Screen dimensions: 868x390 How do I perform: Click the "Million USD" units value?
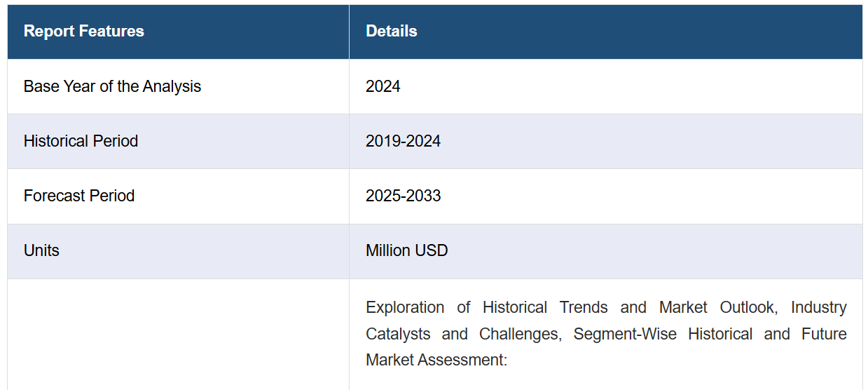click(406, 250)
